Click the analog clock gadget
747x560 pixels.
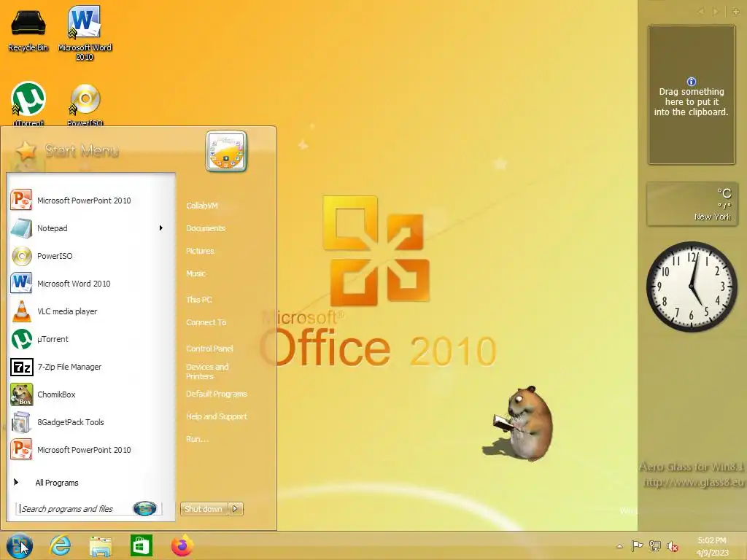click(692, 287)
